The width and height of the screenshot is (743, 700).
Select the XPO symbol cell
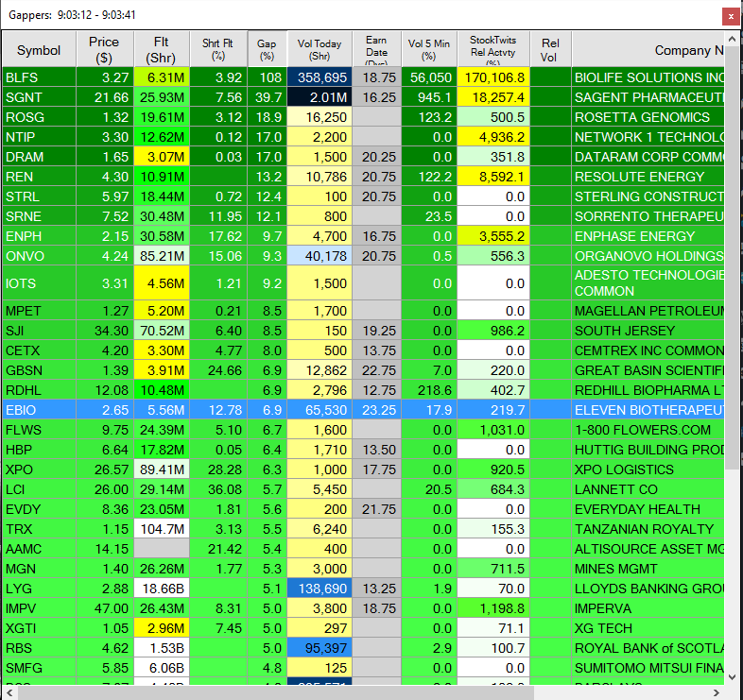(x=39, y=470)
